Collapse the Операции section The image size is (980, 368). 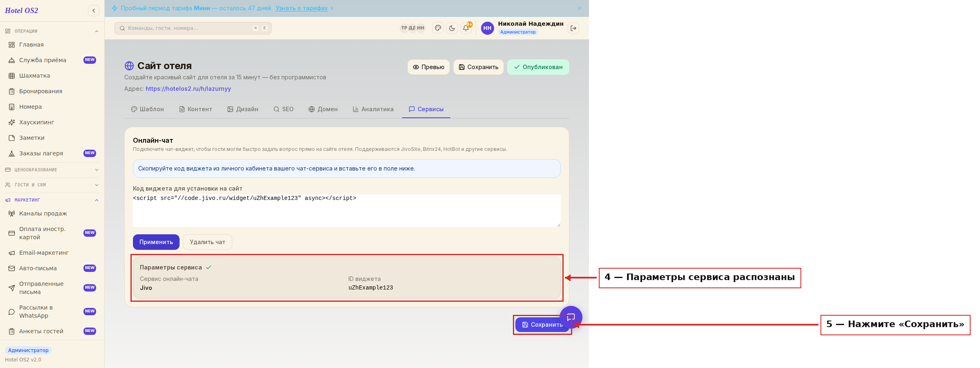click(52, 31)
